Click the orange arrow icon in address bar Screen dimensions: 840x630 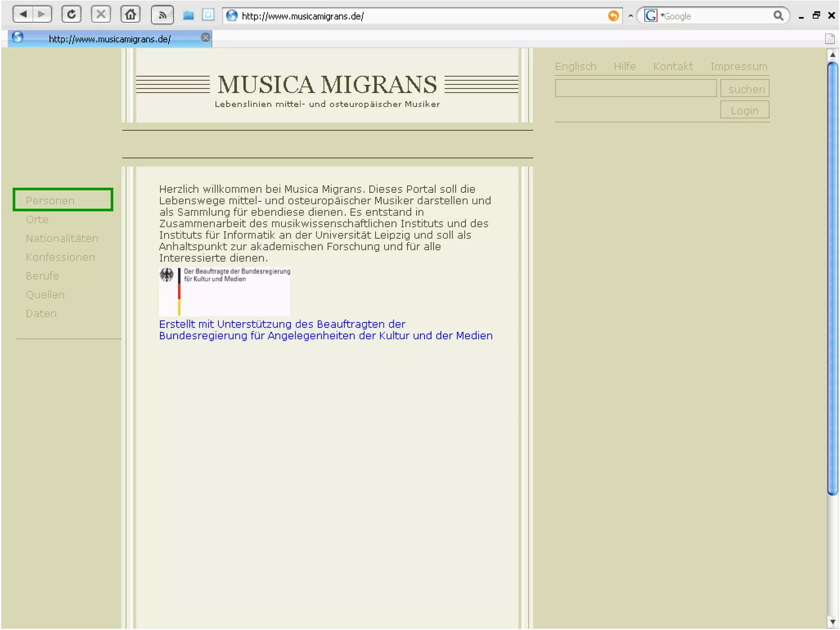(x=613, y=16)
